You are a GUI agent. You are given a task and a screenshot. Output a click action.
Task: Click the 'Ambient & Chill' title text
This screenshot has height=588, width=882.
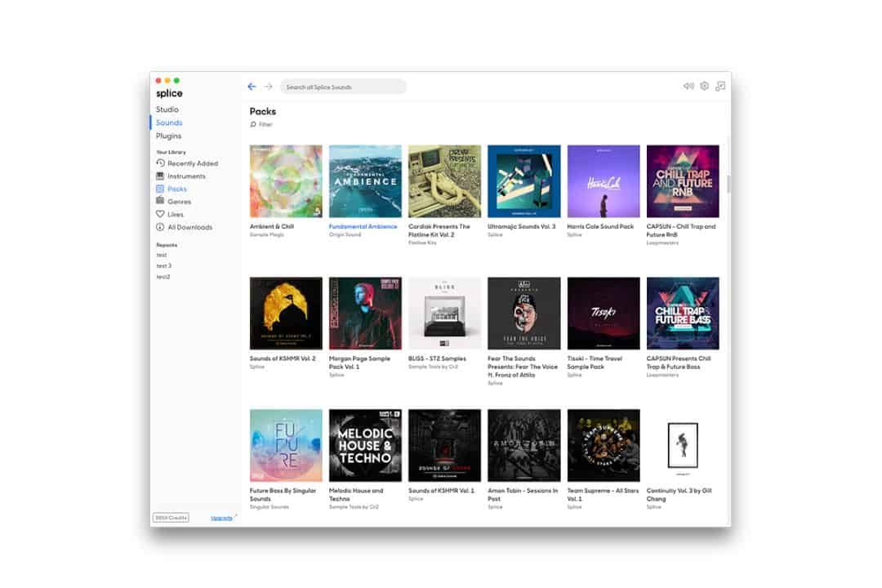272,226
